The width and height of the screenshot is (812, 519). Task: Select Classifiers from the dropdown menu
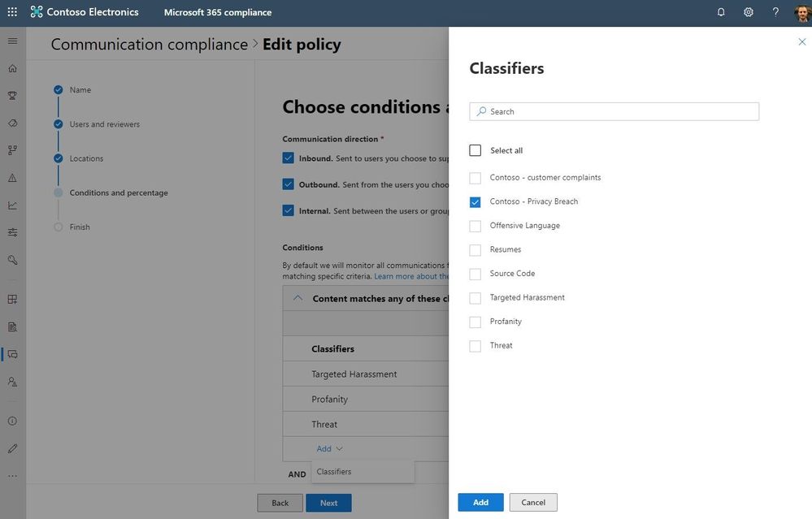[x=334, y=472]
